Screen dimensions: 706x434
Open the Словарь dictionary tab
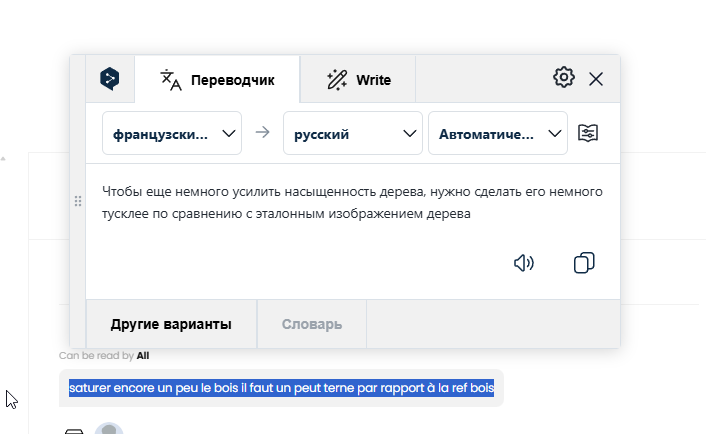coord(312,324)
